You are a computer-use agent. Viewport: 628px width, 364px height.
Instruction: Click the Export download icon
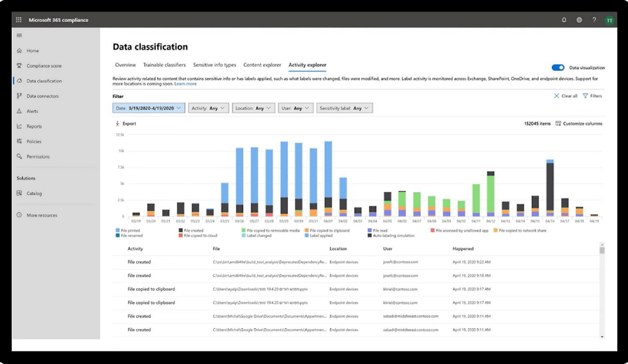(117, 124)
